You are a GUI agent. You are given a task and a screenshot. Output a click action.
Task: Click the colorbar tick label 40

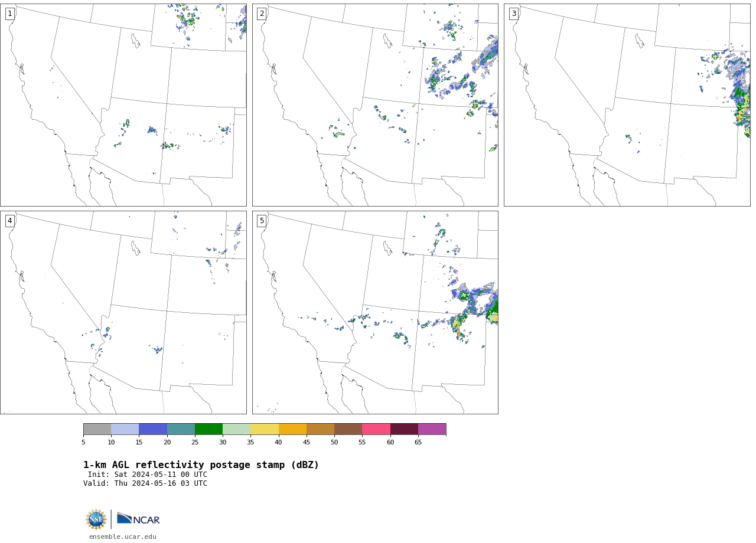[x=279, y=443]
